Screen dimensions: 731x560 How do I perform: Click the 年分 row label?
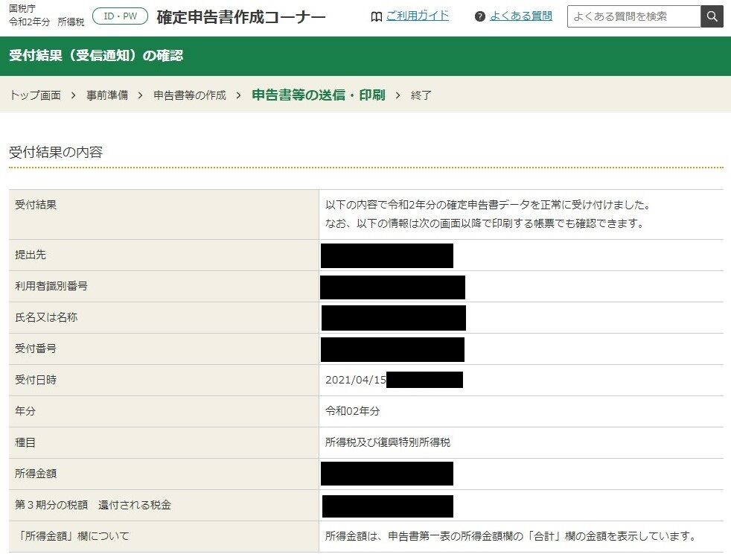click(25, 411)
